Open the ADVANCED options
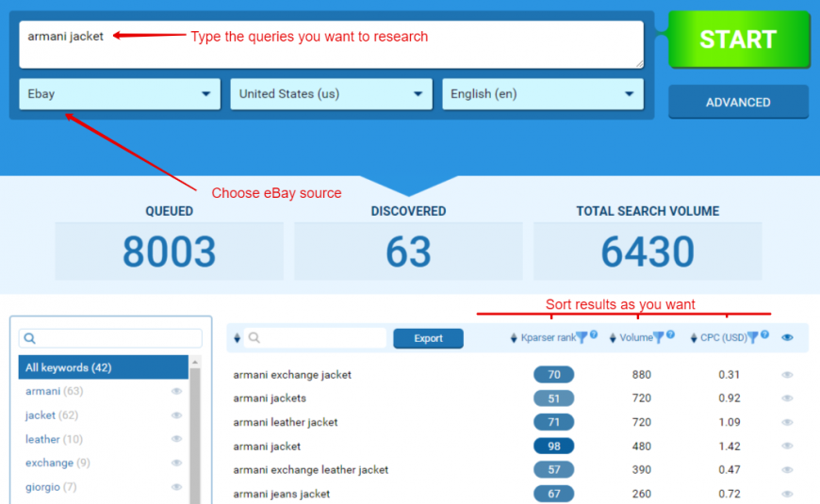Screen dimensions: 820x504 point(738,102)
